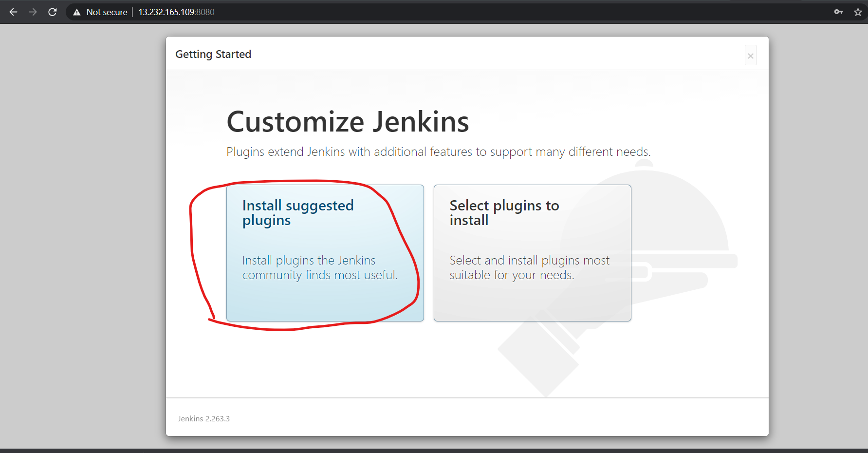
Task: Open the saved password key icon
Action: [x=838, y=12]
